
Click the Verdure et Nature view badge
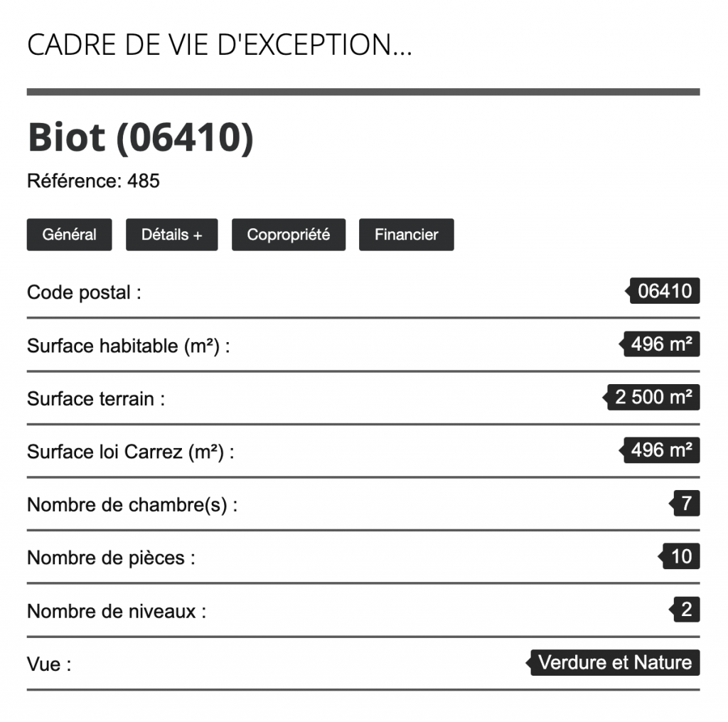pyautogui.click(x=615, y=663)
